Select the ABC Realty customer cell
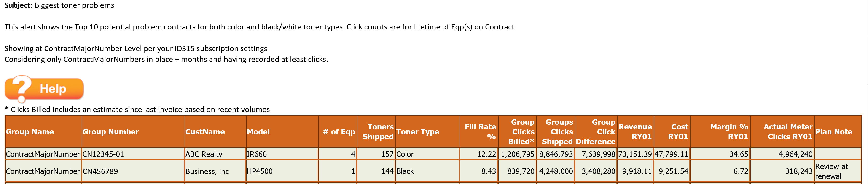This screenshot has height=184, width=868. pyautogui.click(x=204, y=154)
